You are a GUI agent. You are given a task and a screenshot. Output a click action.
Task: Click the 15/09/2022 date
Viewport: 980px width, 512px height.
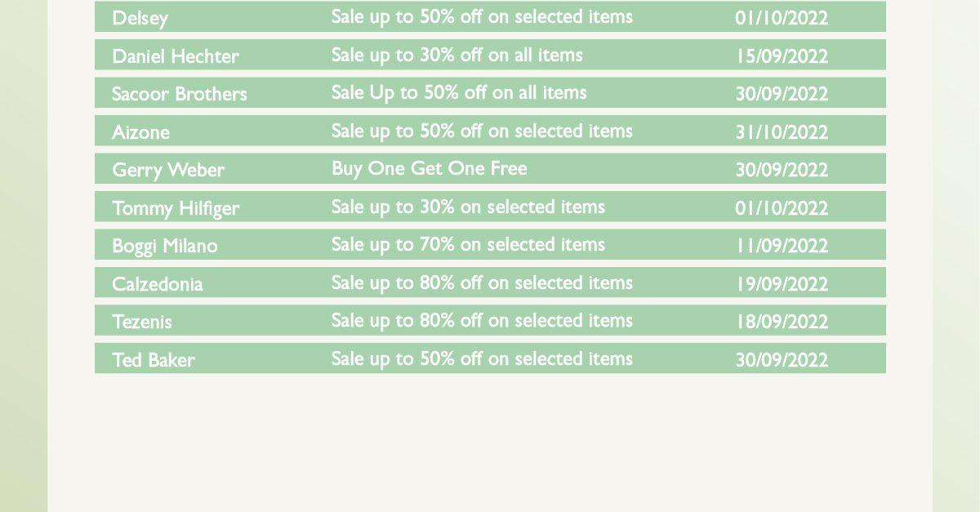click(x=782, y=56)
